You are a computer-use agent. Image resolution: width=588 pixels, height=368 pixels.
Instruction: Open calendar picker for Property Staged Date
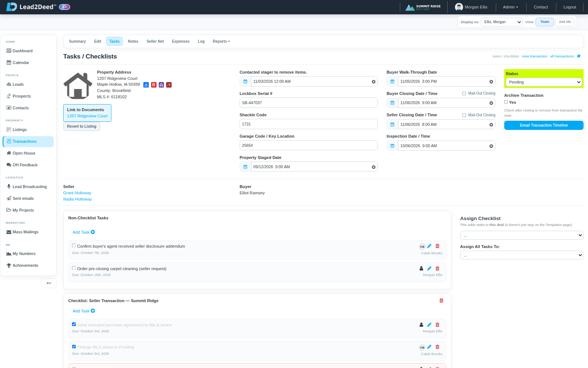pyautogui.click(x=245, y=167)
